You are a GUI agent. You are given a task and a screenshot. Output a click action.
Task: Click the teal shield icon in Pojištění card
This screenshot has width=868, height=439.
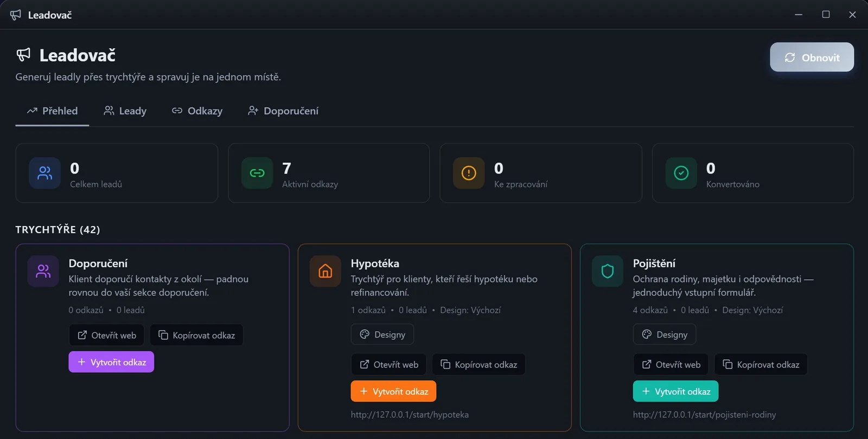[608, 271]
